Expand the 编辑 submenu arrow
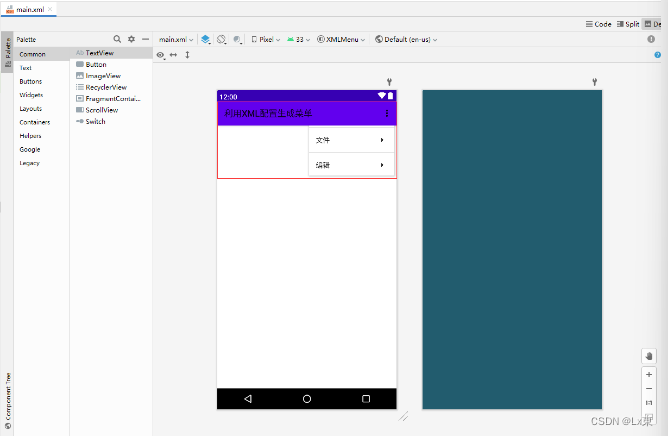 click(x=382, y=165)
